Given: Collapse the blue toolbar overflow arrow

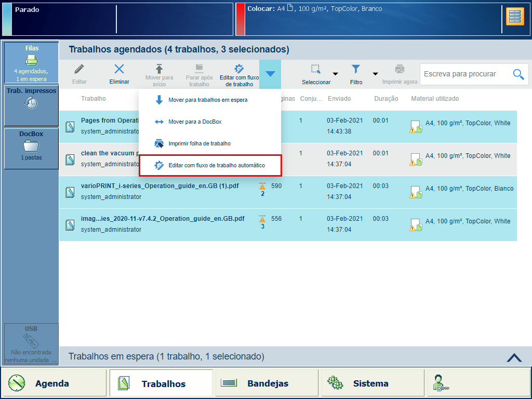Looking at the screenshot, I should [x=270, y=74].
